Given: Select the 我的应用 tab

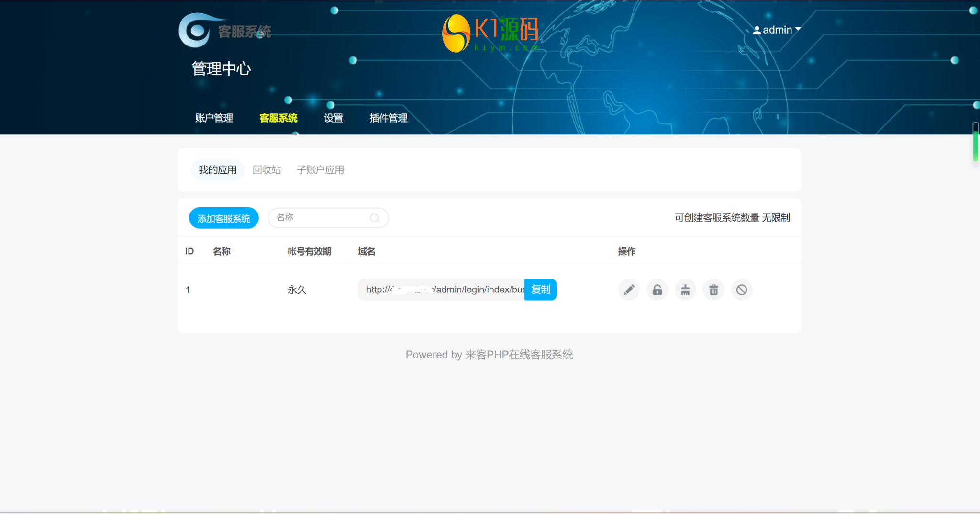Looking at the screenshot, I should (218, 170).
